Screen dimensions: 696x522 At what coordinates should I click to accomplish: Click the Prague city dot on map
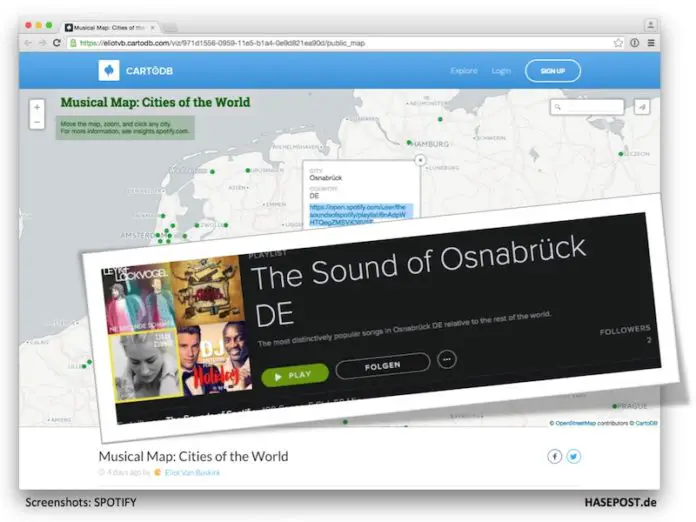614,406
